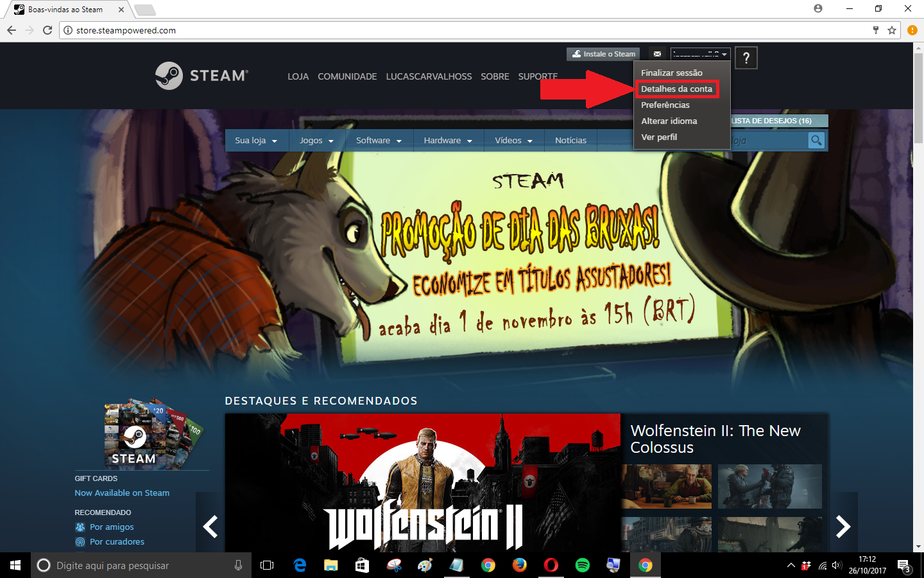Open Microsoft Store from the taskbar
Image resolution: width=924 pixels, height=578 pixels.
(363, 565)
